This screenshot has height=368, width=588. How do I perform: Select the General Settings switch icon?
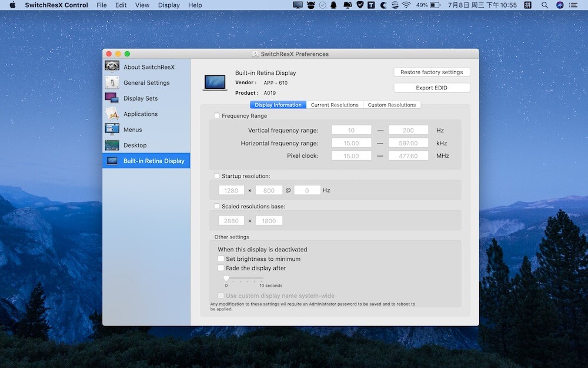click(112, 82)
